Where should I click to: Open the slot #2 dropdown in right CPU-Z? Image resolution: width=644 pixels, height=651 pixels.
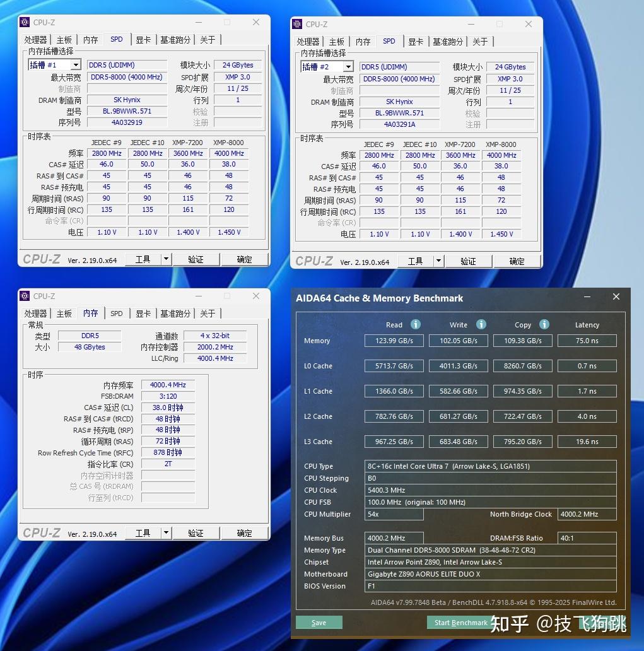348,66
